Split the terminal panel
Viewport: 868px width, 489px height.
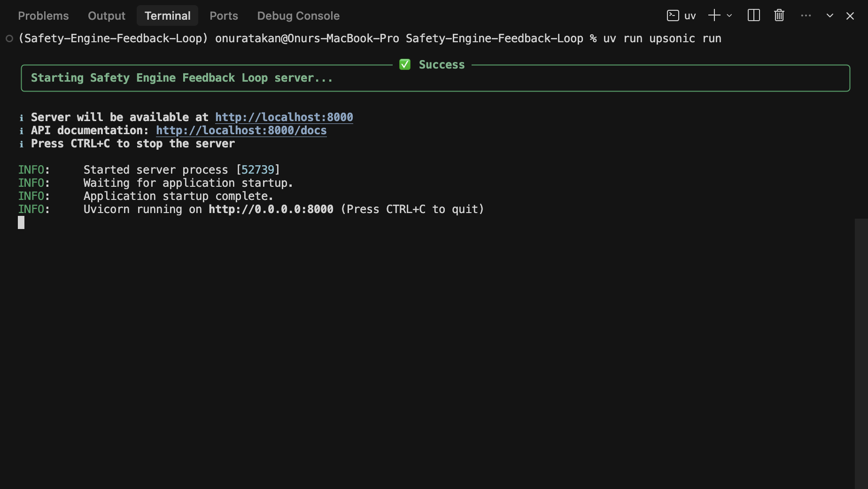click(753, 15)
